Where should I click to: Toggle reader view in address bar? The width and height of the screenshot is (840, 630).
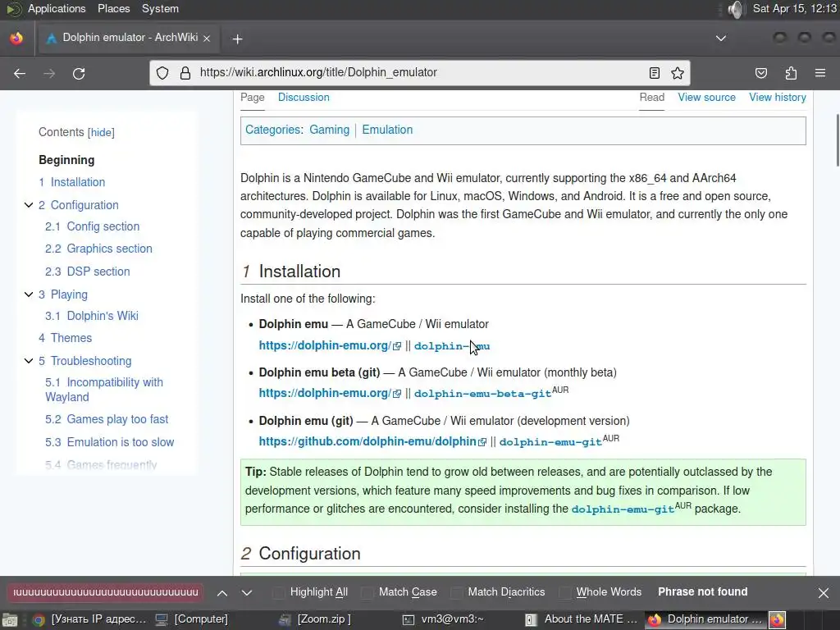pyautogui.click(x=654, y=73)
